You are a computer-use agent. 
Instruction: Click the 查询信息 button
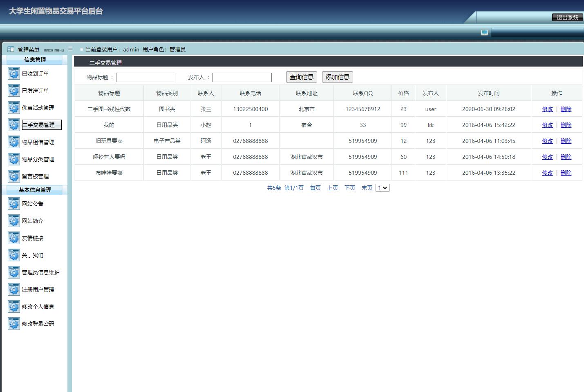pos(301,77)
